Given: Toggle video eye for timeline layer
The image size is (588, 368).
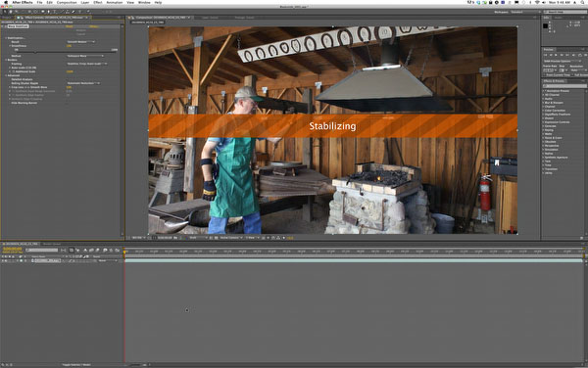Looking at the screenshot, I should [x=2, y=260].
